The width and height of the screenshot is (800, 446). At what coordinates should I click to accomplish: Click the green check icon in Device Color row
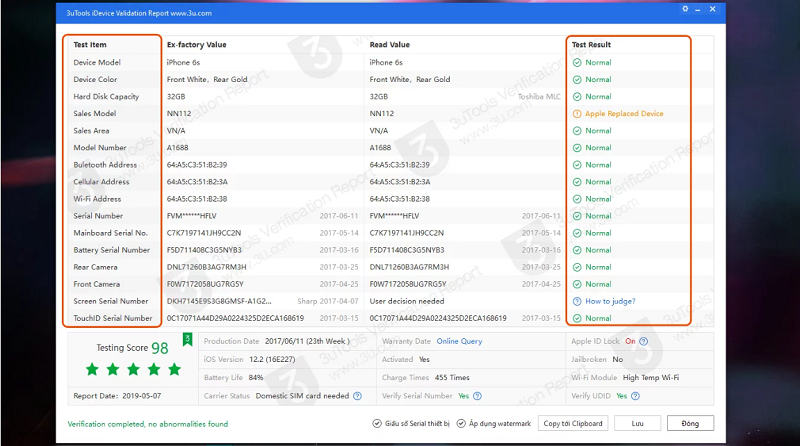tap(577, 80)
